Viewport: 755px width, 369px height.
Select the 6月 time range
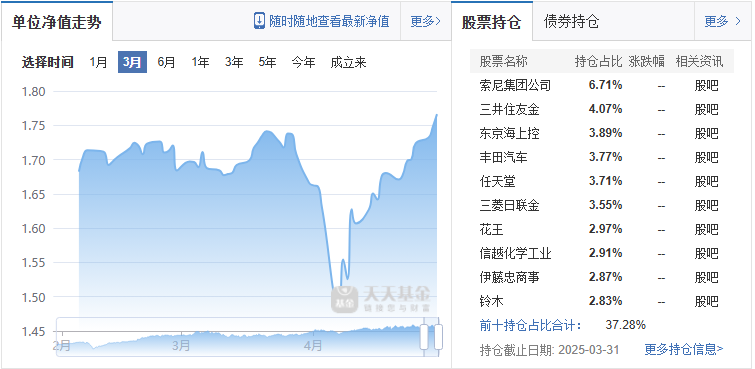click(166, 62)
